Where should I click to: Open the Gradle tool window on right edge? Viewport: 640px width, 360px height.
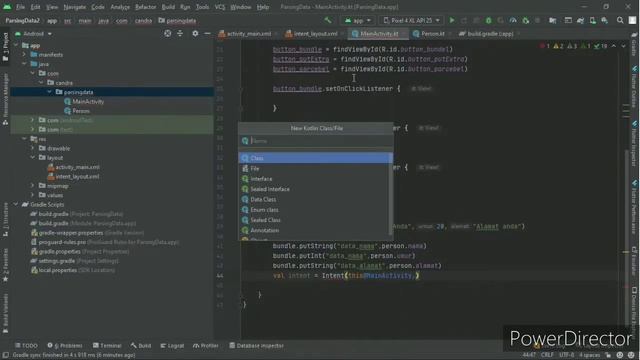[634, 46]
